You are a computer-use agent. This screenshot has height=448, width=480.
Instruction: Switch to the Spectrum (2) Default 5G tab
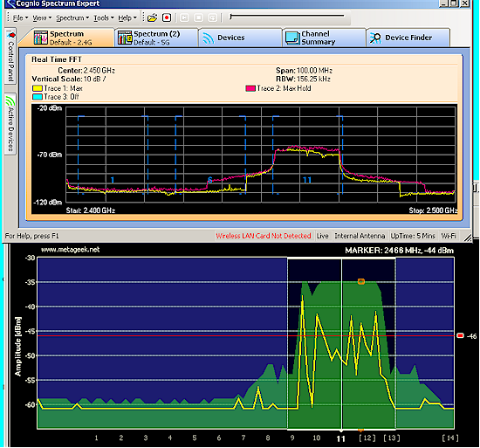point(156,38)
